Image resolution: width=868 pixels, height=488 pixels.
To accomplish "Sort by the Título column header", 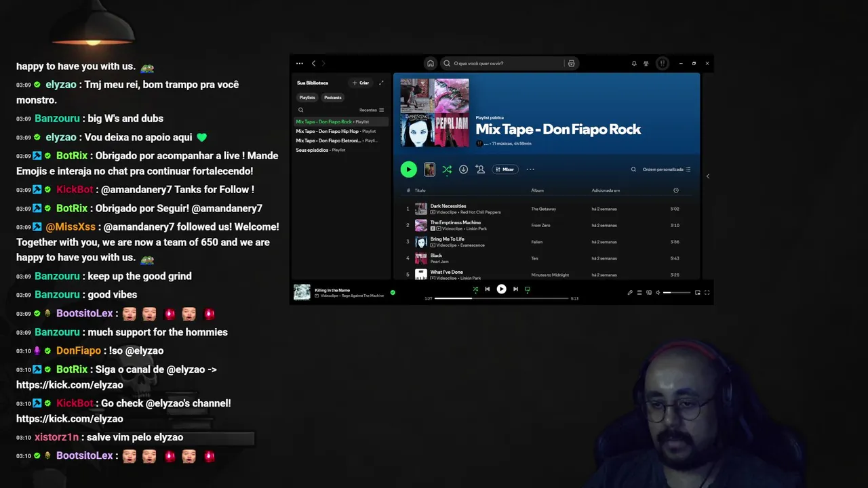I will (x=420, y=190).
